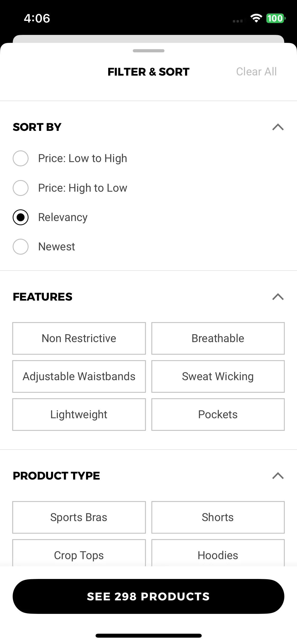Enable Sweat Wicking filter
The height and width of the screenshot is (644, 297).
218,376
